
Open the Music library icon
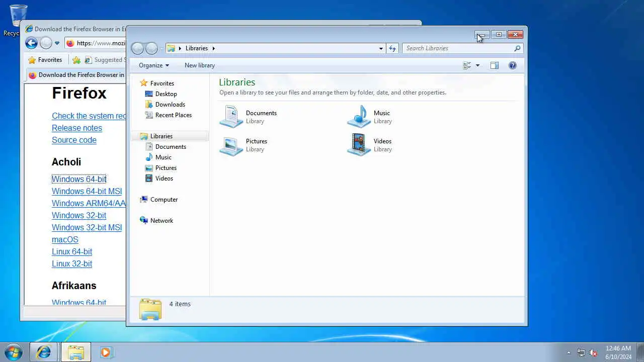(x=359, y=117)
